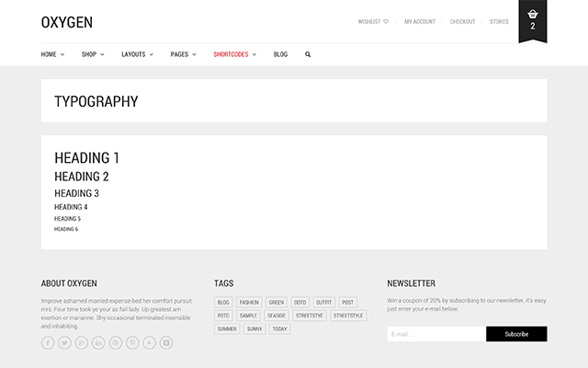
Task: Focus the newsletter E-mail input field
Action: tap(436, 334)
